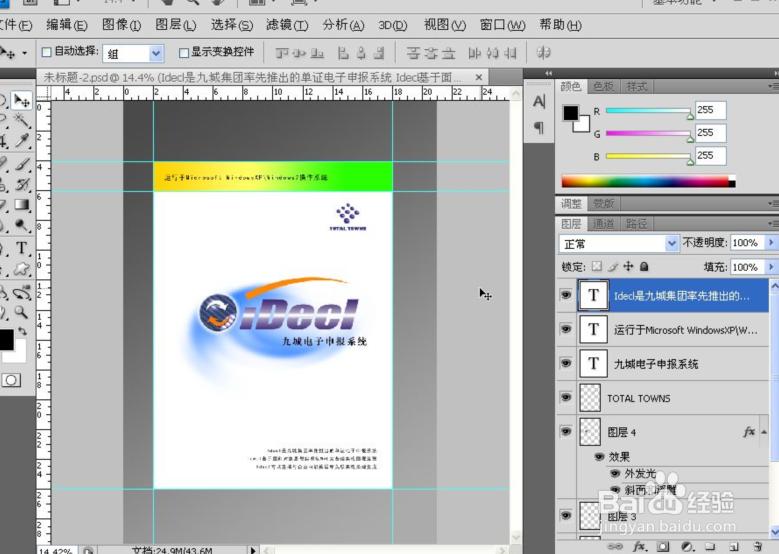779x554 pixels.
Task: Select the Brush tool
Action: pos(21,164)
